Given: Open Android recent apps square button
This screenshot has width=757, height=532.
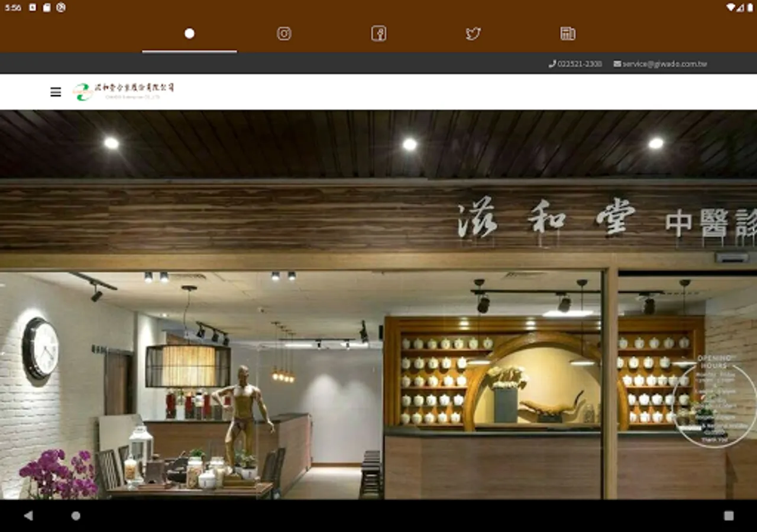Looking at the screenshot, I should tap(729, 515).
